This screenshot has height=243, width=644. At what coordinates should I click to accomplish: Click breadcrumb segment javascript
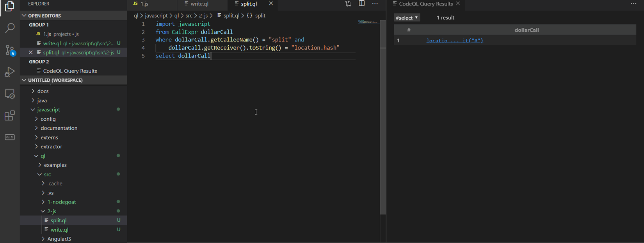tap(156, 16)
